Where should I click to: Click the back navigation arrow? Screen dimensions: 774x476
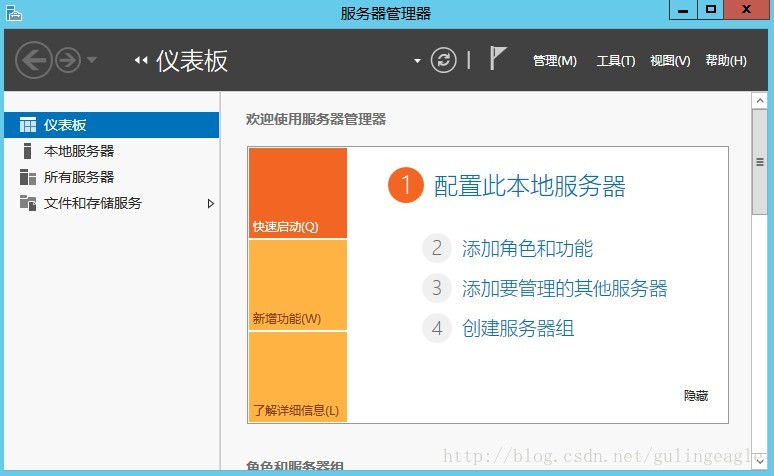(34, 60)
